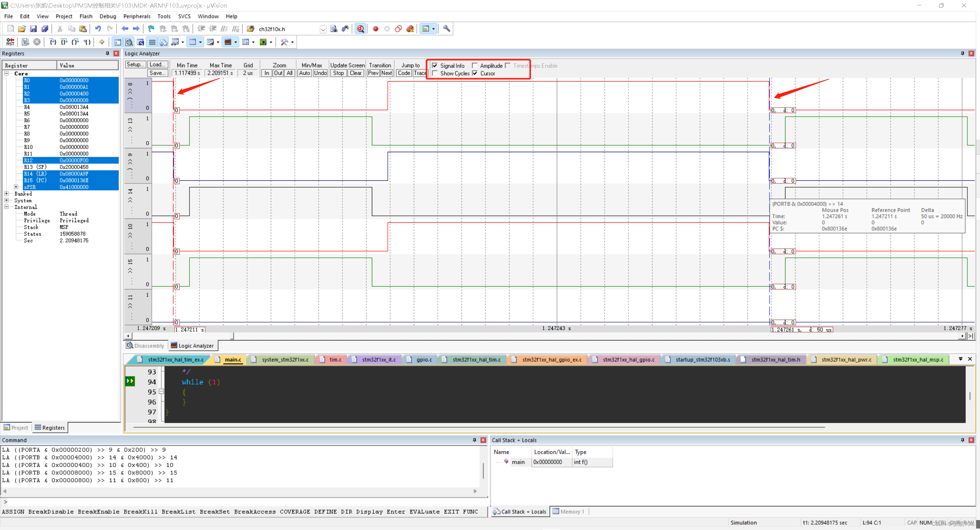Enable the Amplitude checkbox
The height and width of the screenshot is (530, 980).
(475, 65)
